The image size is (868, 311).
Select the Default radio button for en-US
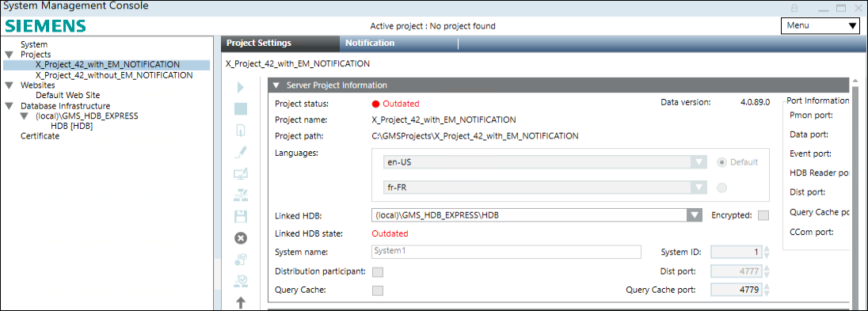(x=721, y=162)
